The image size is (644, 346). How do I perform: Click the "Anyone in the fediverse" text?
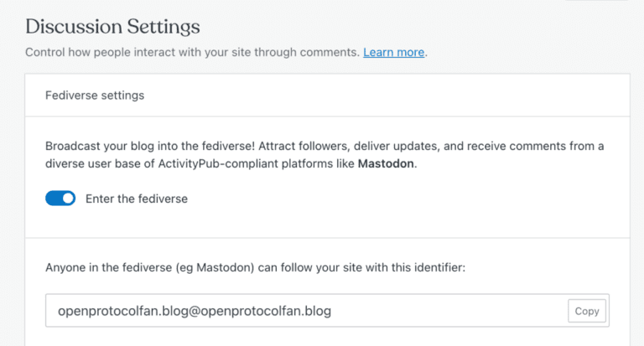click(x=112, y=268)
